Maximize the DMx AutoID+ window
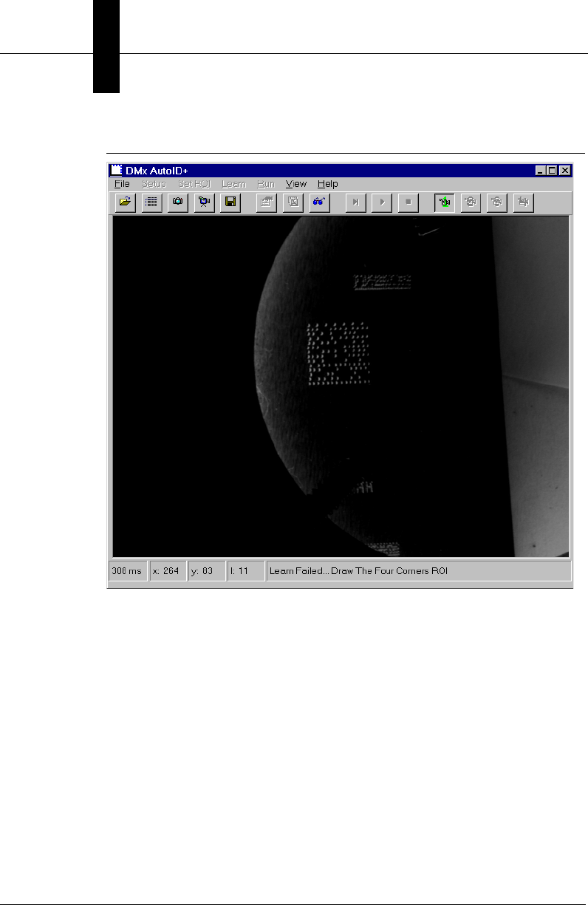 pyautogui.click(x=553, y=170)
